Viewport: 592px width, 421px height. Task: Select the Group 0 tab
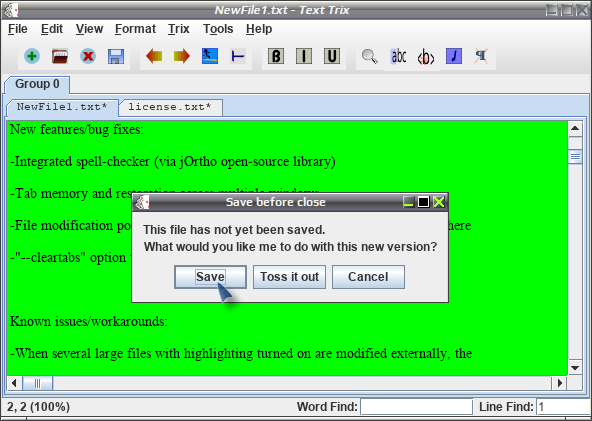(37, 84)
